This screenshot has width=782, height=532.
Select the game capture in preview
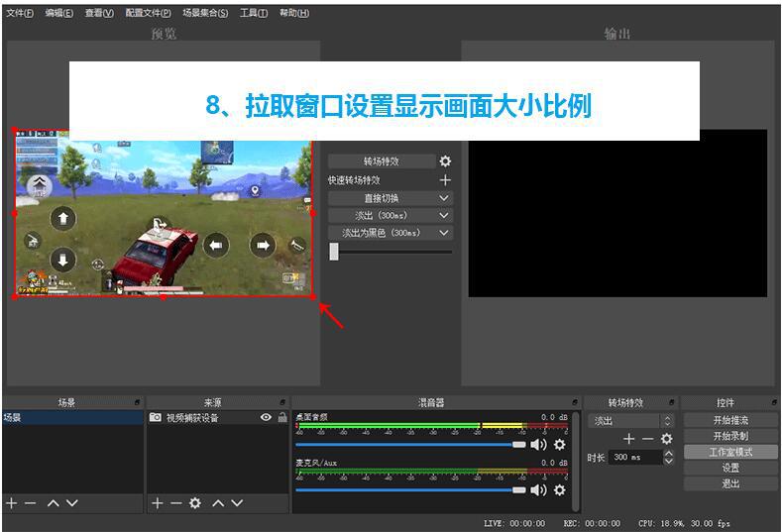point(164,213)
